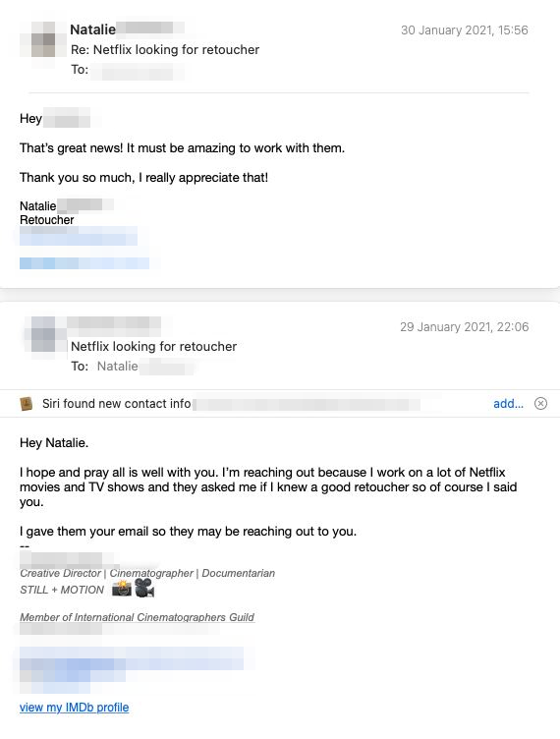Screen dimensions: 560x739
Task: Click the add... contact link
Action: click(x=508, y=404)
